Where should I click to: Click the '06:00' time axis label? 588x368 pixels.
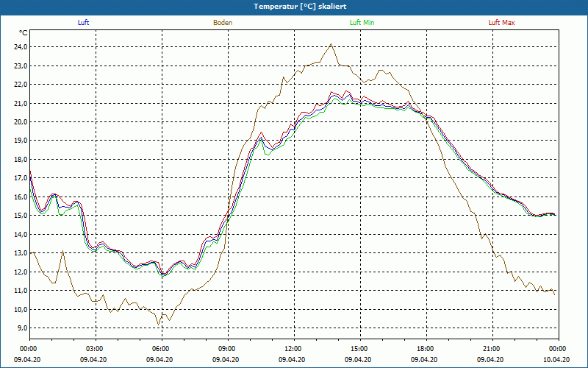click(162, 349)
